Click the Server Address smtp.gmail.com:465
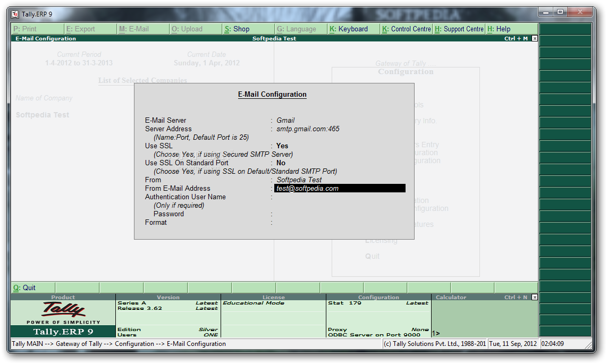 (308, 129)
